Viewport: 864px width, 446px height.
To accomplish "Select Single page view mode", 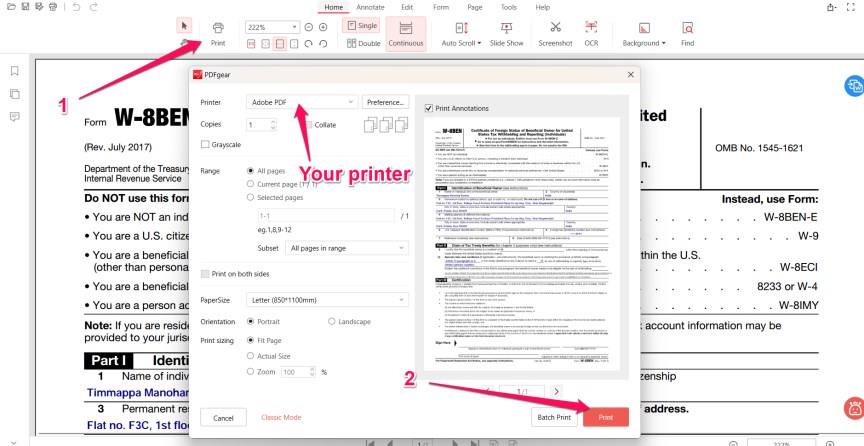I will click(361, 25).
